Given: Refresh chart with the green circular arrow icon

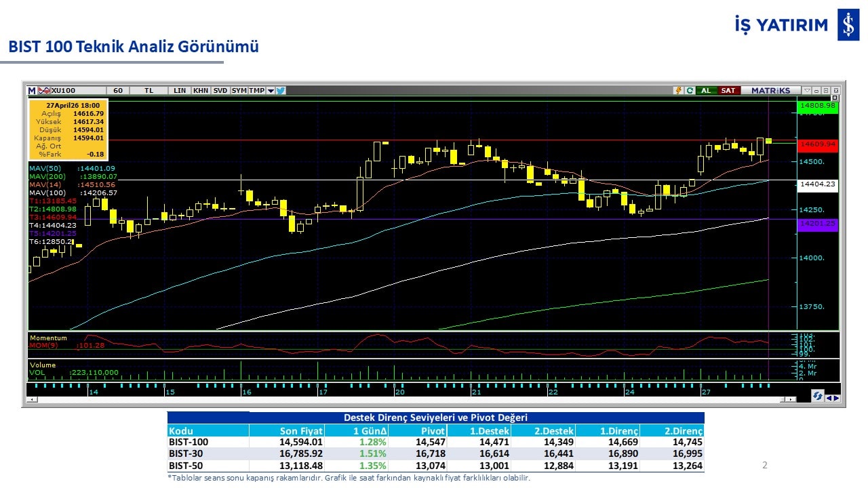Looking at the screenshot, I should click(690, 90).
